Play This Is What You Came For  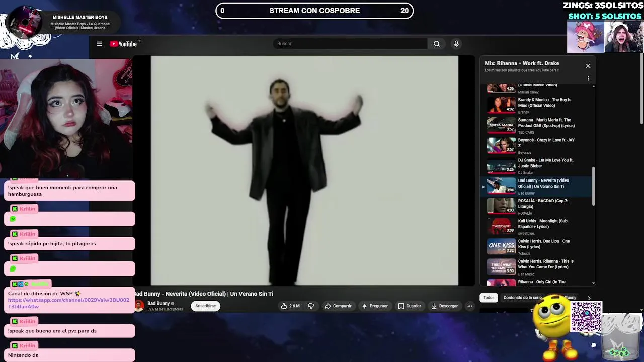pyautogui.click(x=535, y=267)
